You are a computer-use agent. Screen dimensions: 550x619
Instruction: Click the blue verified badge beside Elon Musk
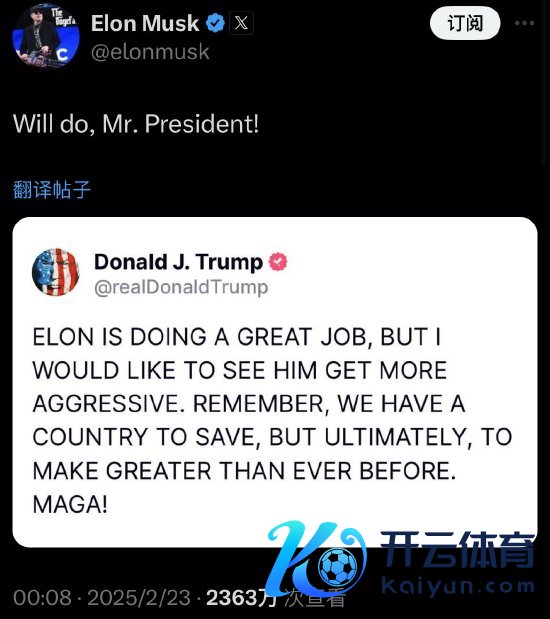point(215,23)
